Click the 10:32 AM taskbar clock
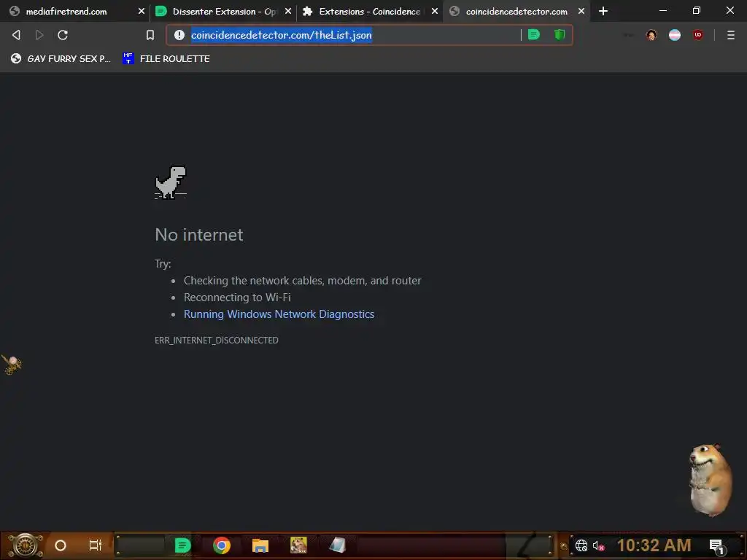 654,545
